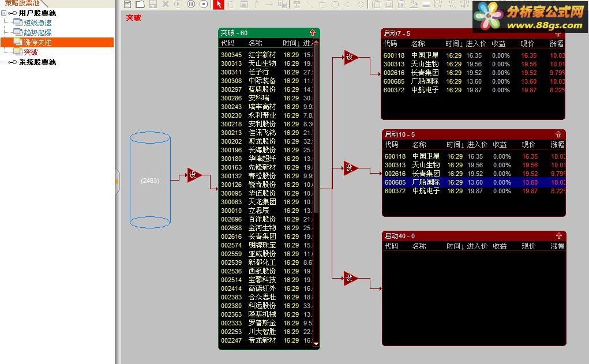The height and width of the screenshot is (364, 589).
Task: Select highlighted 广船国际 row in 启动10 panel
Action: click(474, 182)
